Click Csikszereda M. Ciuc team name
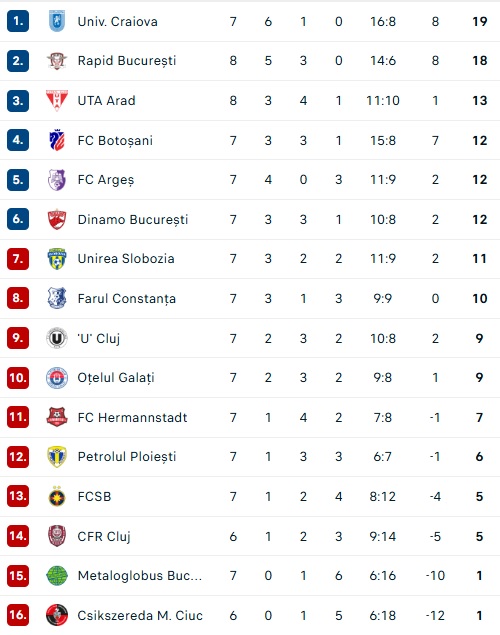The height and width of the screenshot is (635, 500). 140,616
